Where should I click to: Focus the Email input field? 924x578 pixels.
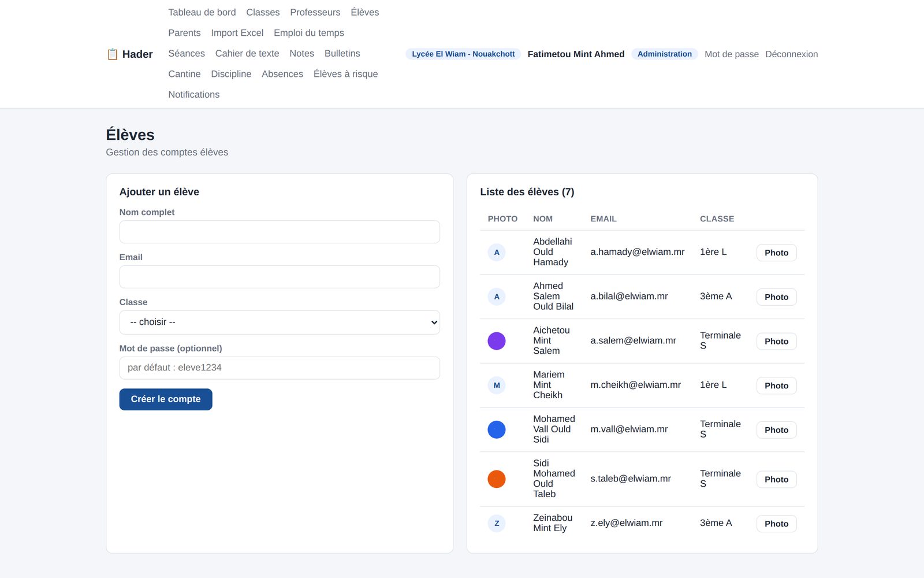280,277
